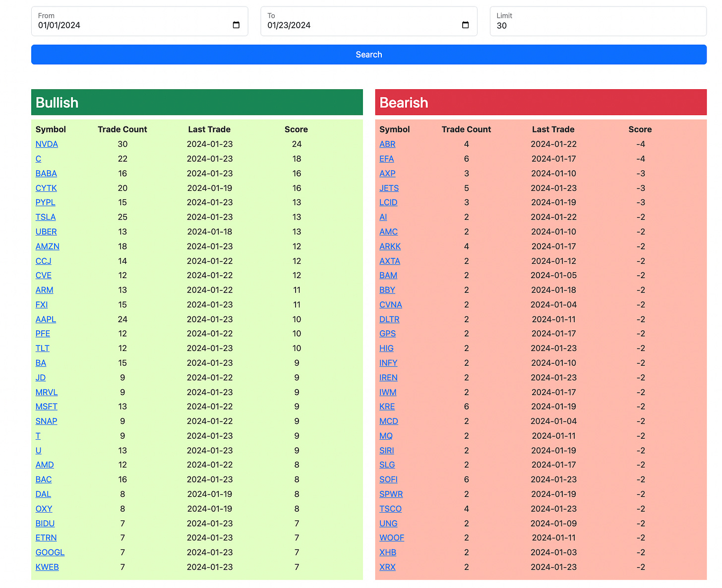The image size is (722, 588).
Task: Click the blue Search button
Action: pos(368,55)
